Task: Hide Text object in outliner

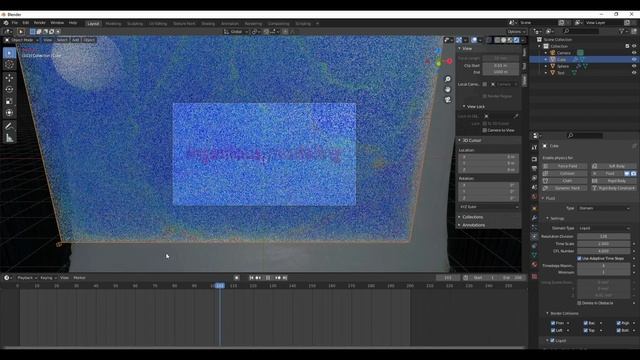Action: (634, 73)
